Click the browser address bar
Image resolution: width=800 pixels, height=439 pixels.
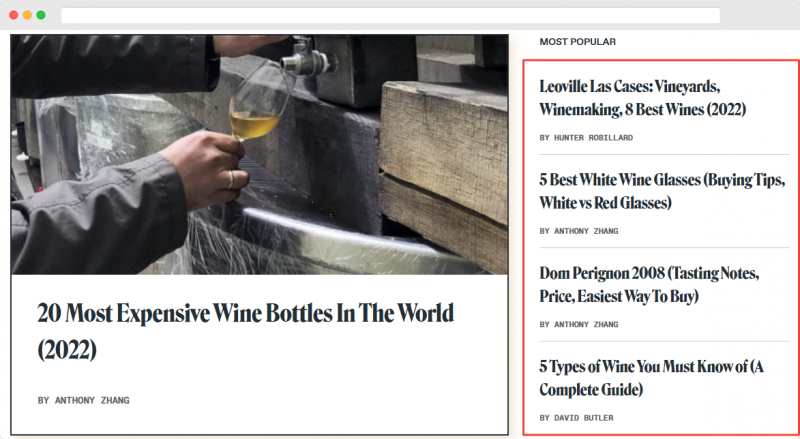tap(390, 15)
